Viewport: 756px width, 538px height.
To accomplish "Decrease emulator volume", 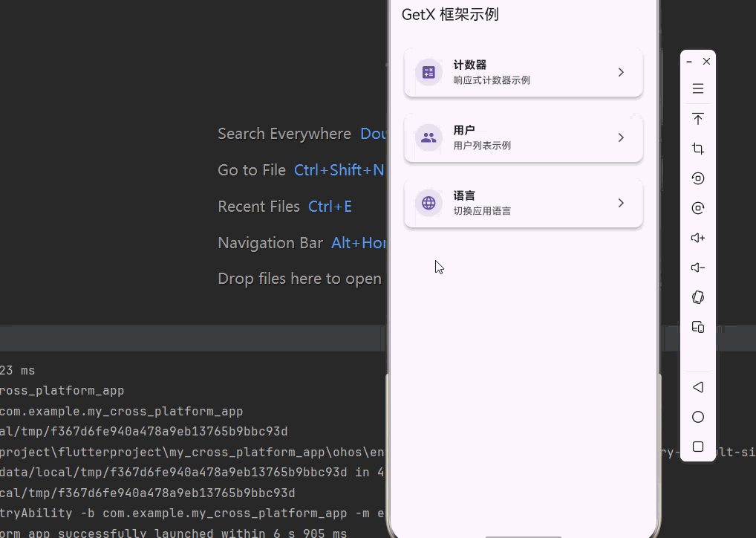I will click(x=697, y=268).
